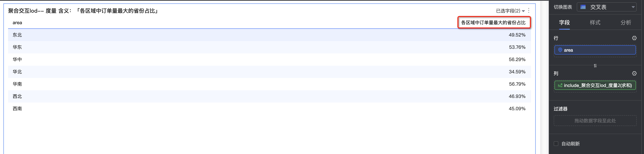This screenshot has height=154, width=644.
Task: Click the area field pill in rows
Action: 595,50
